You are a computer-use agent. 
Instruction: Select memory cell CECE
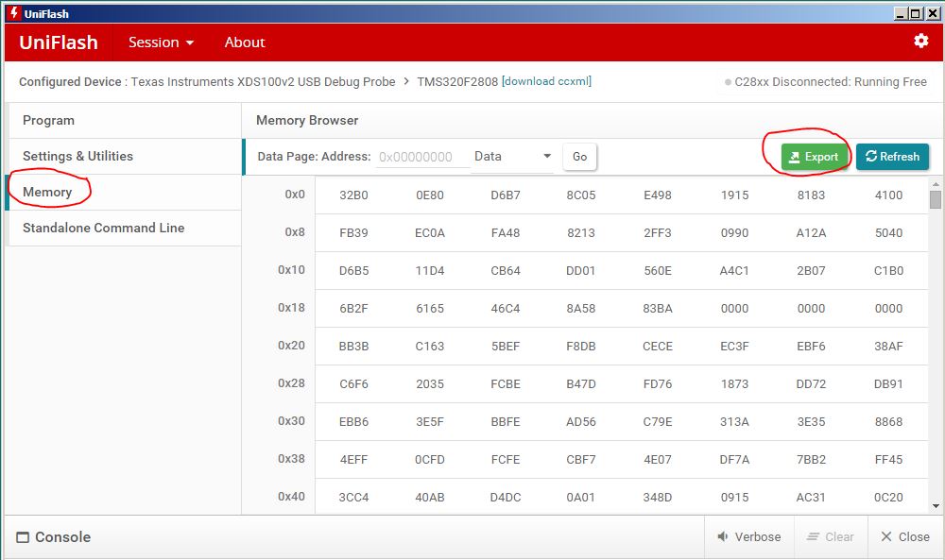(x=658, y=347)
